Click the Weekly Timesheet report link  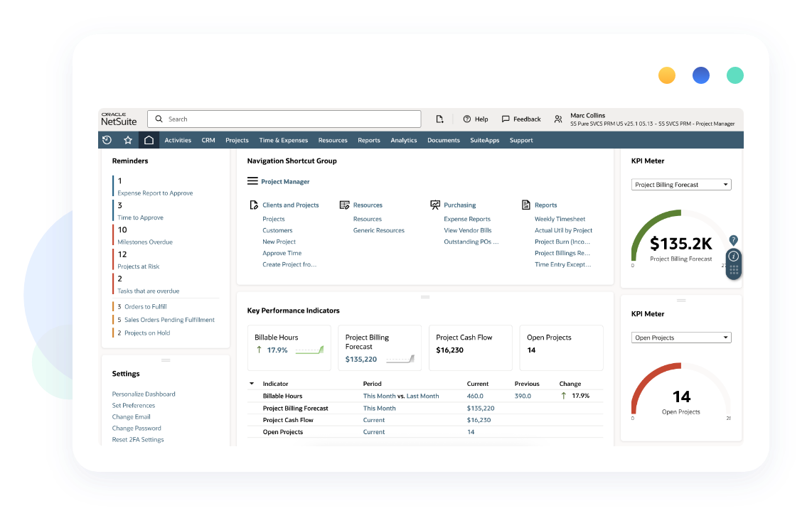[x=560, y=219]
